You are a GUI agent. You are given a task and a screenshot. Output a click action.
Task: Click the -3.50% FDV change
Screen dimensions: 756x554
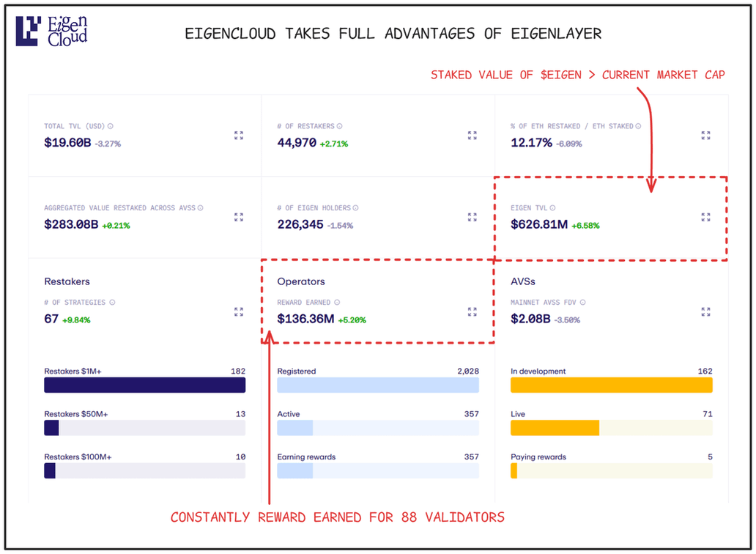tap(567, 320)
